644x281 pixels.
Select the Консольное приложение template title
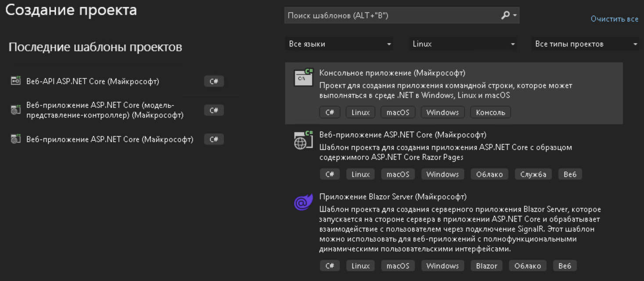[x=392, y=73]
